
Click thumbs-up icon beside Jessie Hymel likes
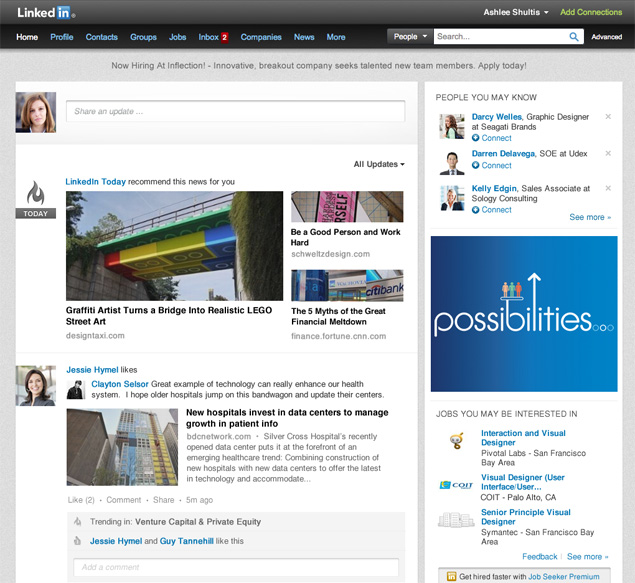coord(77,541)
